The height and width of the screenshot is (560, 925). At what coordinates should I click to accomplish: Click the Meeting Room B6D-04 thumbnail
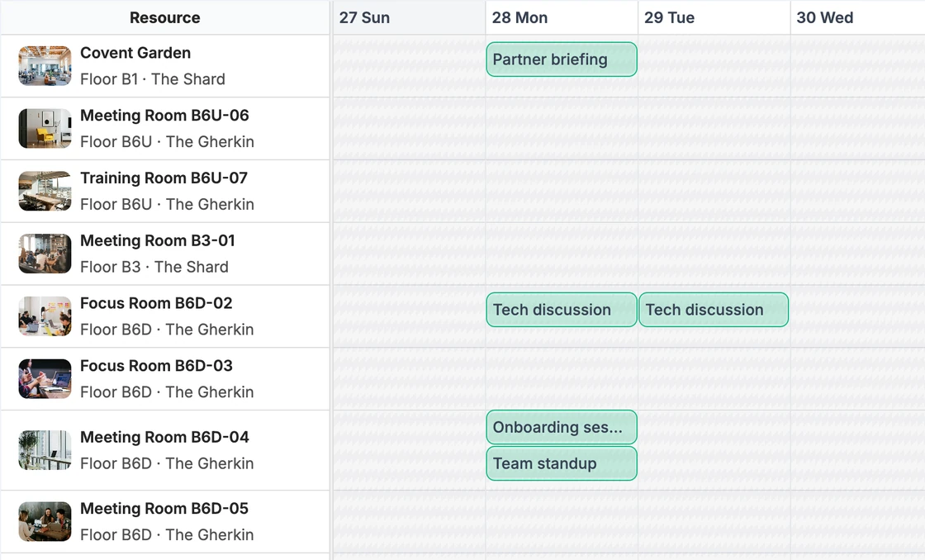45,449
